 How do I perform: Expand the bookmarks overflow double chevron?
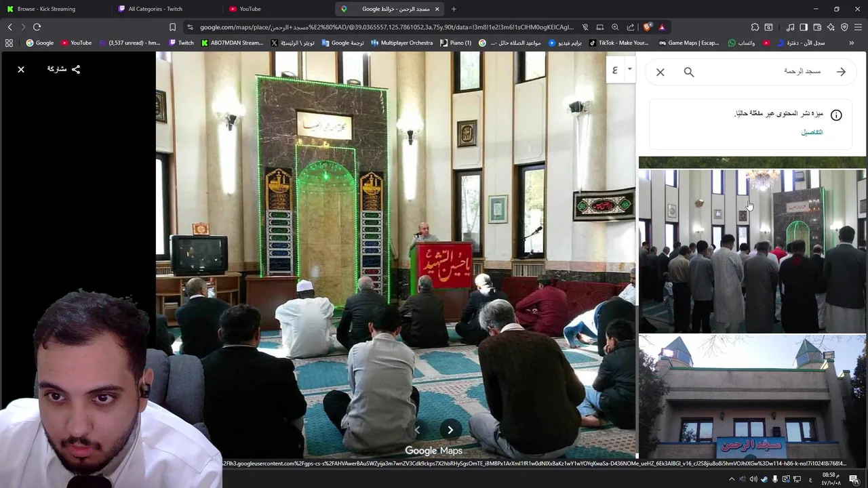852,43
